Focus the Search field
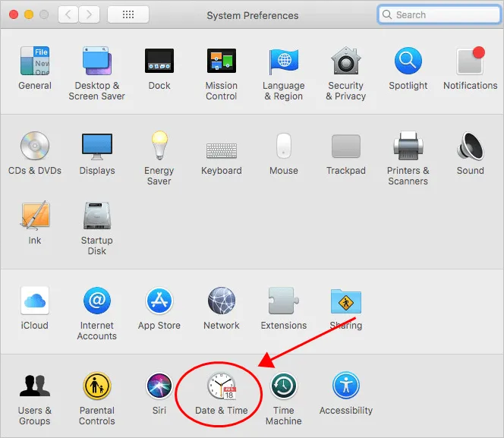Viewport: 504px width, 438px height. pyautogui.click(x=439, y=14)
